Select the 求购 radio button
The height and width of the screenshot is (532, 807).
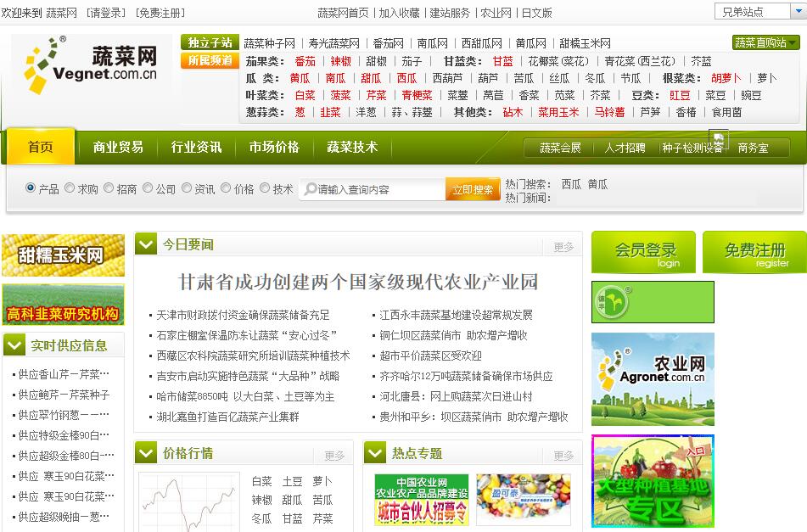pyautogui.click(x=70, y=188)
